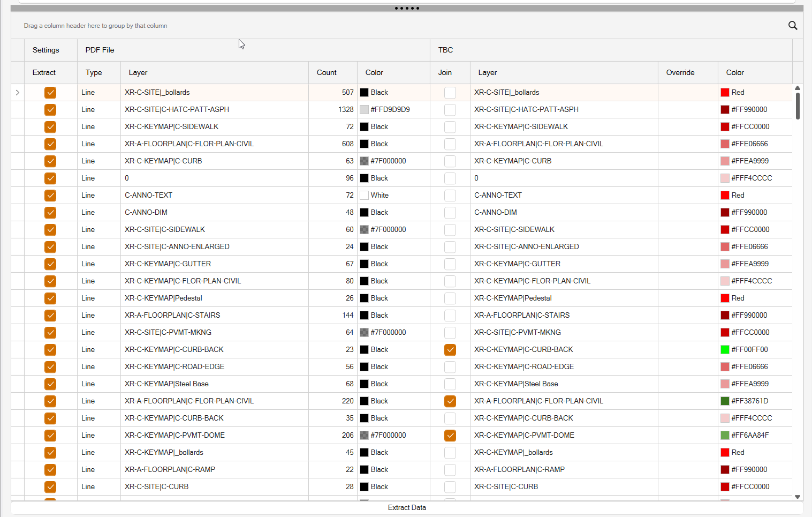Click scroll down arrow of the grid
Viewport: 812px width, 517px height.
point(798,497)
